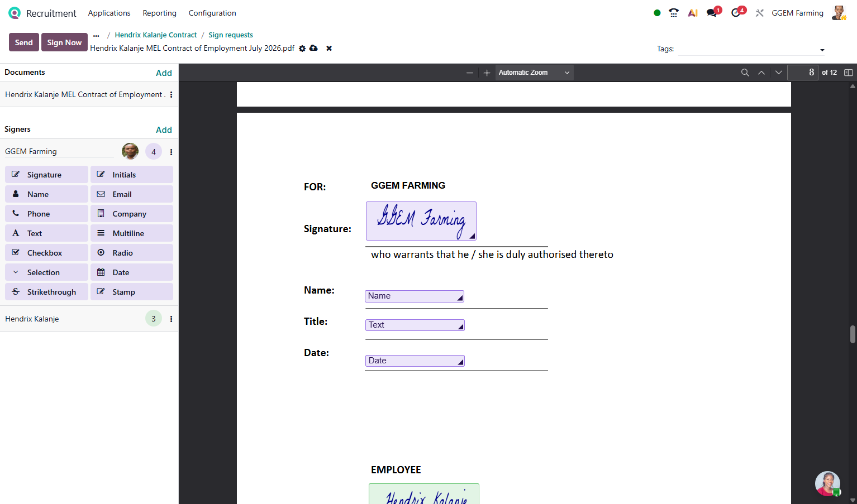Select the Initials field type
The image size is (857, 504).
tap(132, 175)
